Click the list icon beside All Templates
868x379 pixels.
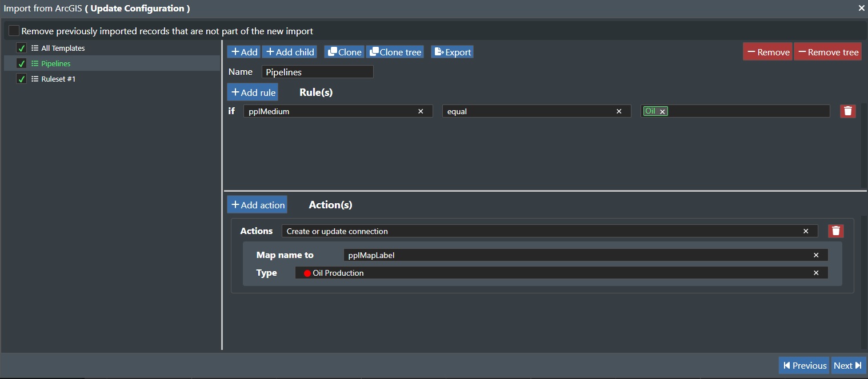click(35, 49)
